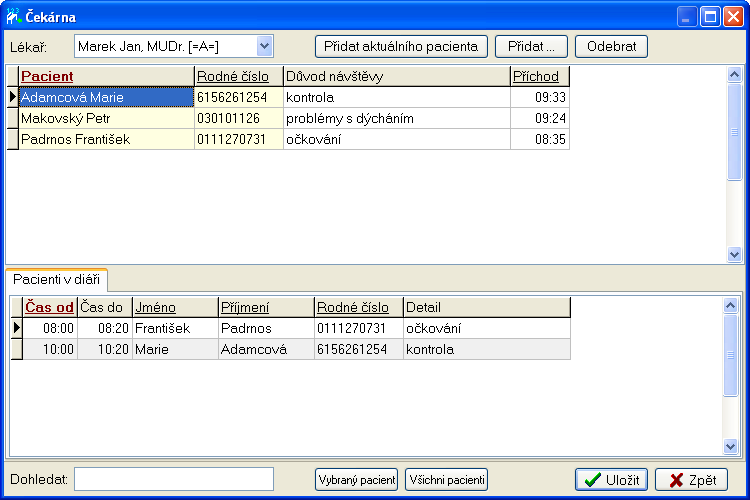Switch to Pacienti v diáři tab

click(x=56, y=280)
